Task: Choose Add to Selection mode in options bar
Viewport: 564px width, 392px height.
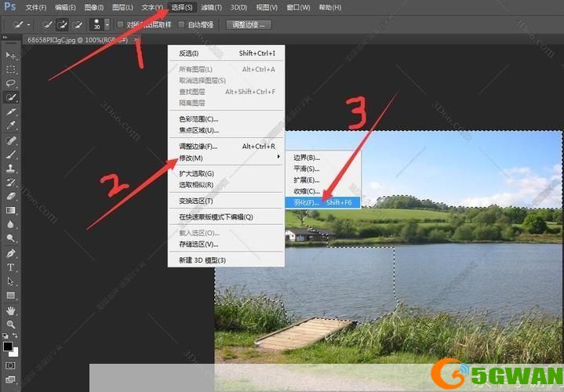Action: tap(62, 24)
